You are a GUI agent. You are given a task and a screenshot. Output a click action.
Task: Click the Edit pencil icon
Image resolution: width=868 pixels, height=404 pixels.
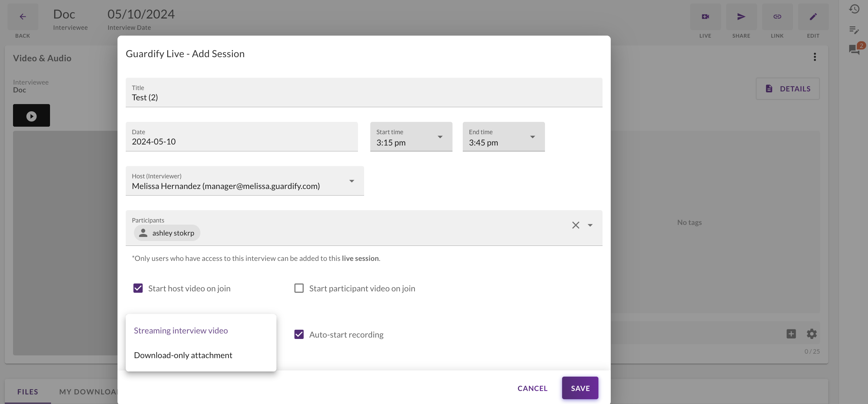(813, 16)
